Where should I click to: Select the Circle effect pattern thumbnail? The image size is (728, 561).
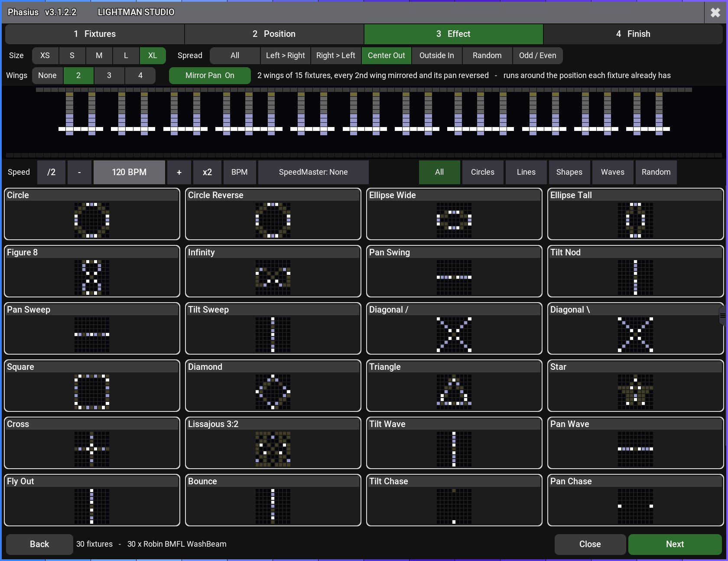pyautogui.click(x=92, y=214)
